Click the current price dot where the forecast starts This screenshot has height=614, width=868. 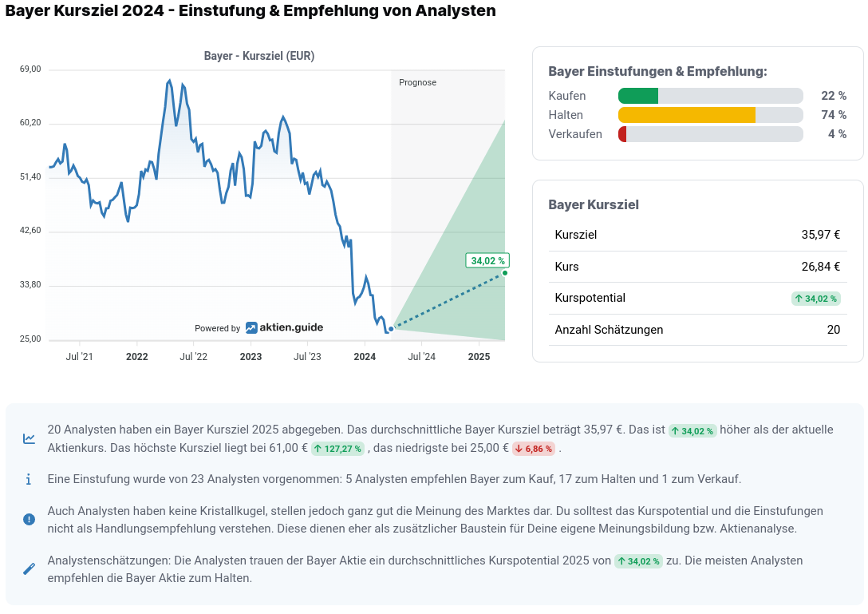pyautogui.click(x=391, y=328)
